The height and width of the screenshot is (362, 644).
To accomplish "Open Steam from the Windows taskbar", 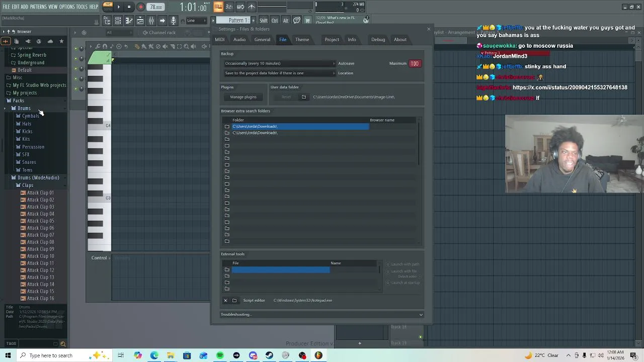I will tap(269, 355).
